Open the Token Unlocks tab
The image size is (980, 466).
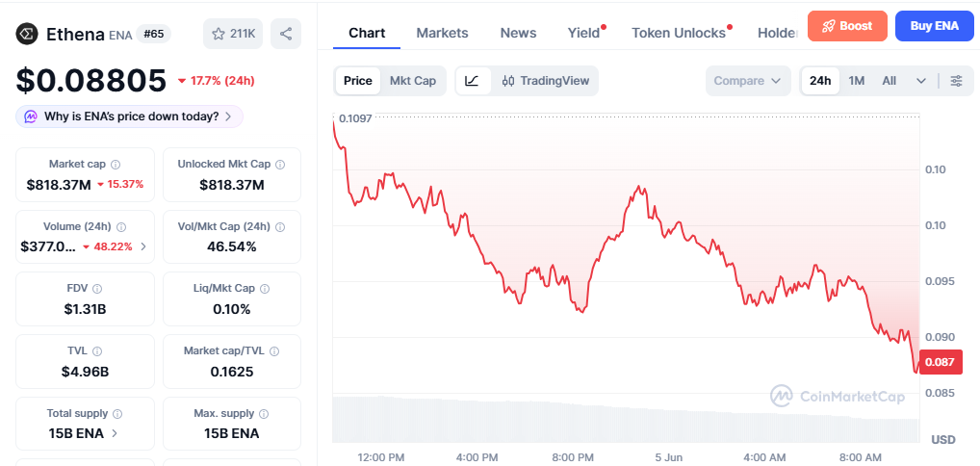(x=679, y=33)
